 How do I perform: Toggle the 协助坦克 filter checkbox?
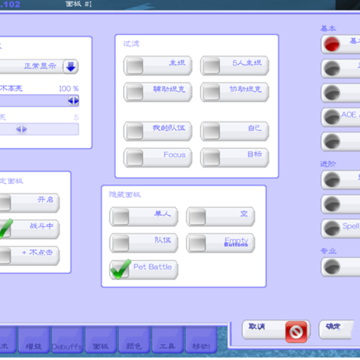pos(211,92)
